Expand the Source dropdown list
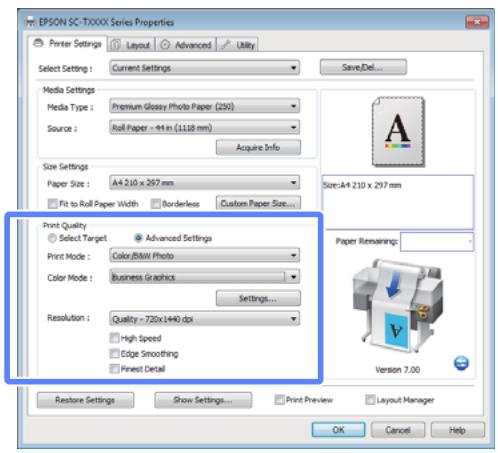This screenshot has height=453, width=498. coord(204,127)
